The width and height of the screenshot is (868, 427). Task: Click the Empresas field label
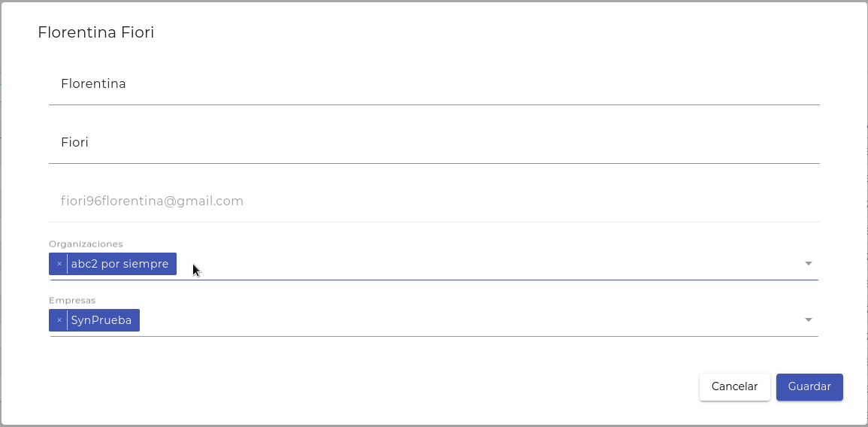[x=72, y=300]
